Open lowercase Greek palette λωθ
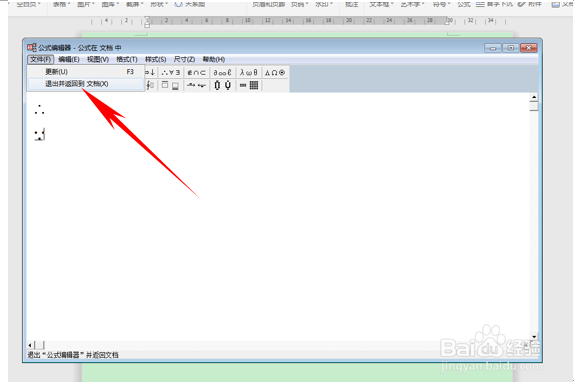574x386 pixels. coord(249,73)
